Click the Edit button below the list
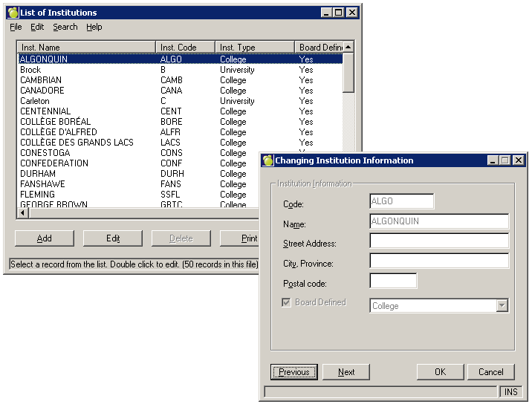 [x=112, y=238]
